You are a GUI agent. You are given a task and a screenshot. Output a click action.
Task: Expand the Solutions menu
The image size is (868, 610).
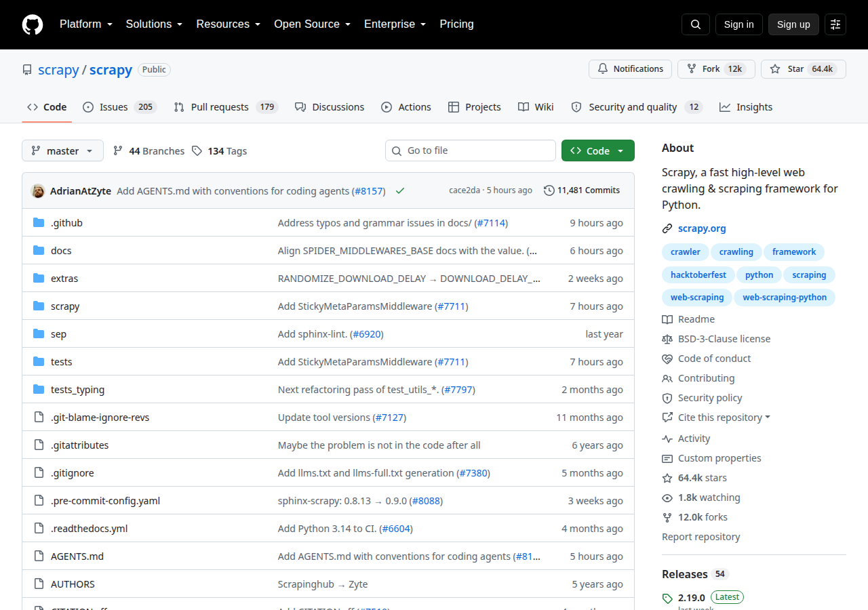(x=154, y=24)
